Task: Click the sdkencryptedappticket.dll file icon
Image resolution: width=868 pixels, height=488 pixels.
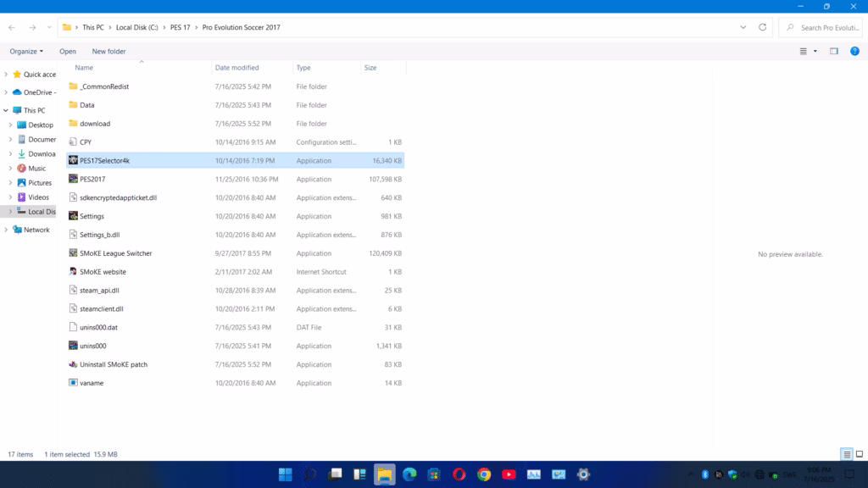Action: [x=73, y=197]
